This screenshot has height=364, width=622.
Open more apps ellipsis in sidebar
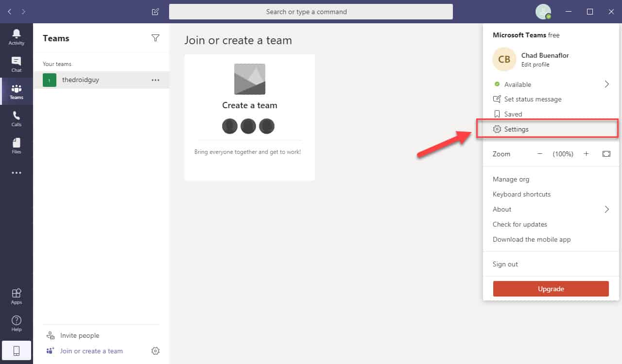pyautogui.click(x=17, y=173)
